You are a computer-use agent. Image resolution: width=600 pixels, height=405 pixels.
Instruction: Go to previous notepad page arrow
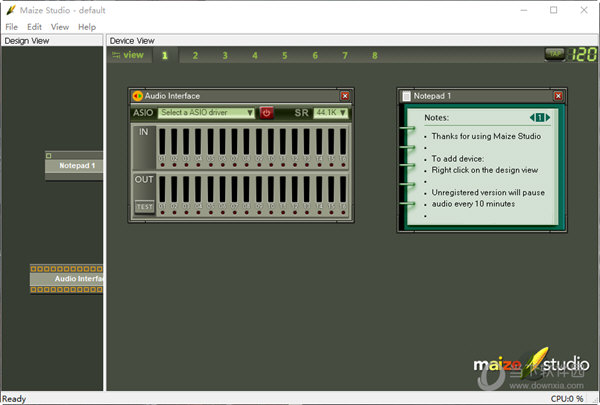click(532, 118)
